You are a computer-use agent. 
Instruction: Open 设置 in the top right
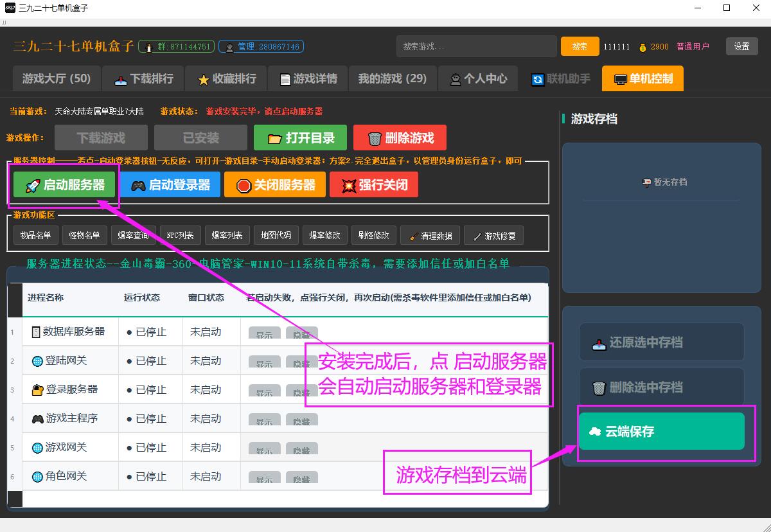click(741, 47)
